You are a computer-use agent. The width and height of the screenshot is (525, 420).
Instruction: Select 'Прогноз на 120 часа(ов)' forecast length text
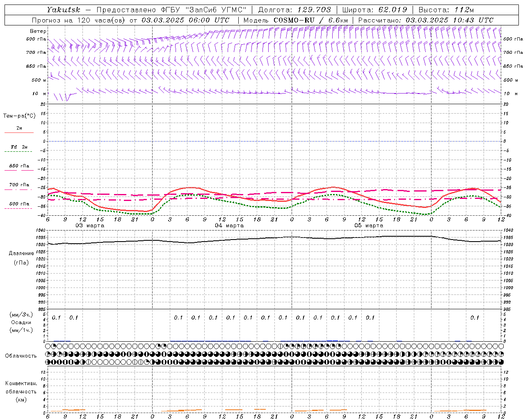[79, 20]
